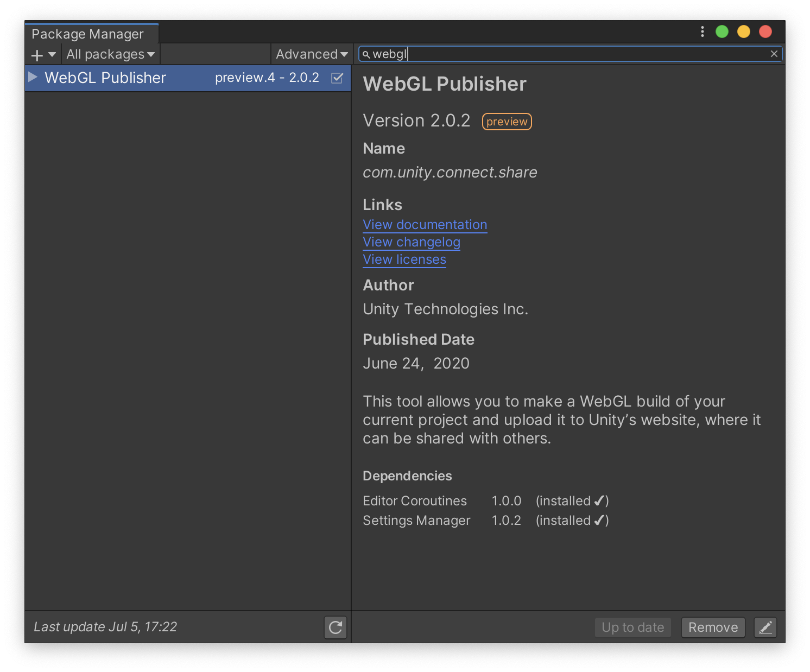Open the View documentation link
The height and width of the screenshot is (672, 810).
(x=425, y=225)
